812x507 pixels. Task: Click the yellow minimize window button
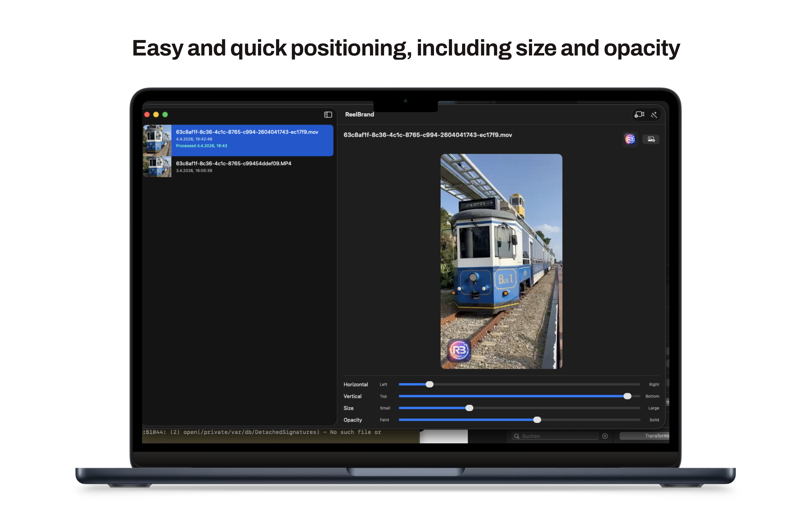click(156, 115)
